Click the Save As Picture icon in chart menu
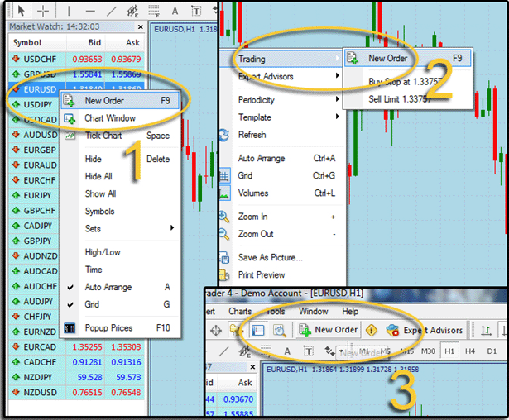This screenshot has height=420, width=509. pos(224,258)
